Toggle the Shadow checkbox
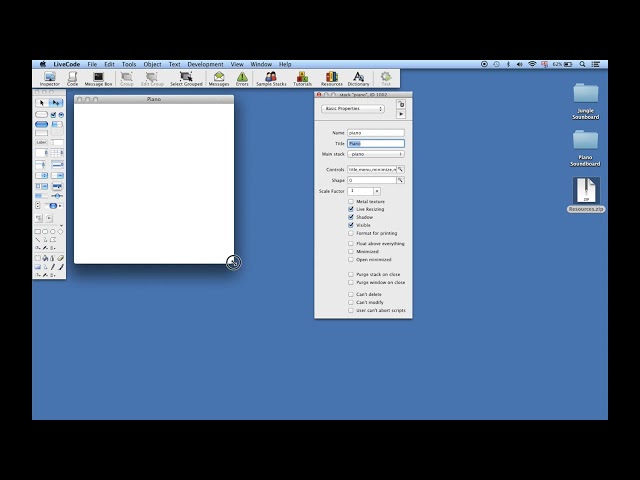Screen dimensions: 640x480 click(351, 217)
